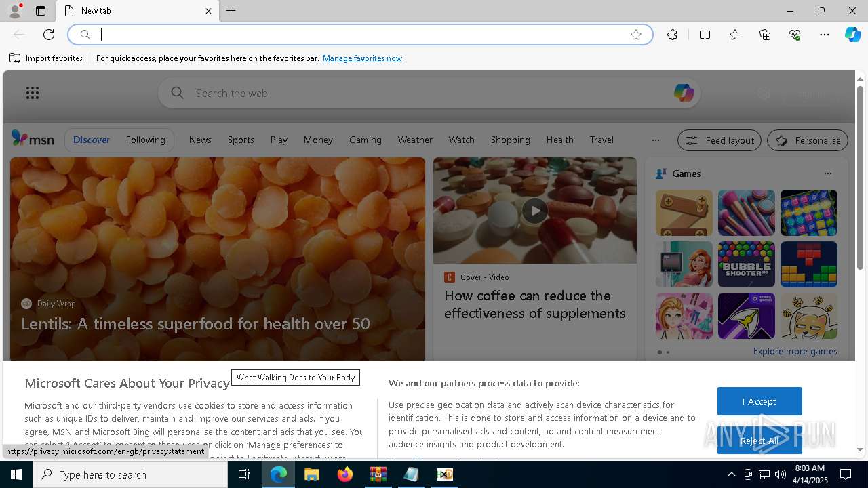
Task: Open Collections icon
Action: pos(765,35)
